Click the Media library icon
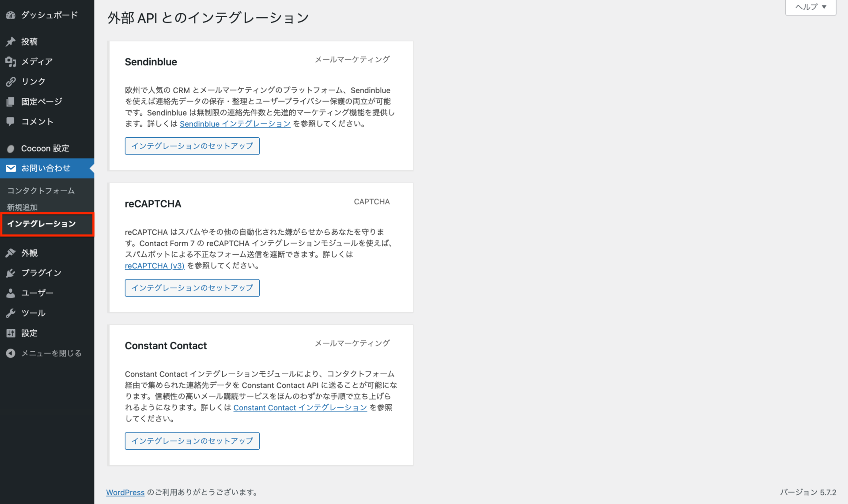The height and width of the screenshot is (504, 848). coord(11,62)
